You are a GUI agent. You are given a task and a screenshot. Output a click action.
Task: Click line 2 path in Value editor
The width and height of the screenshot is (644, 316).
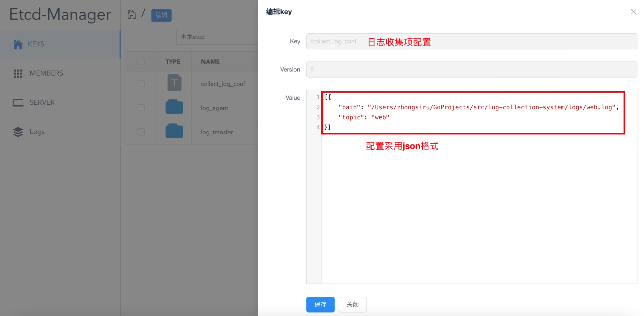coord(478,107)
